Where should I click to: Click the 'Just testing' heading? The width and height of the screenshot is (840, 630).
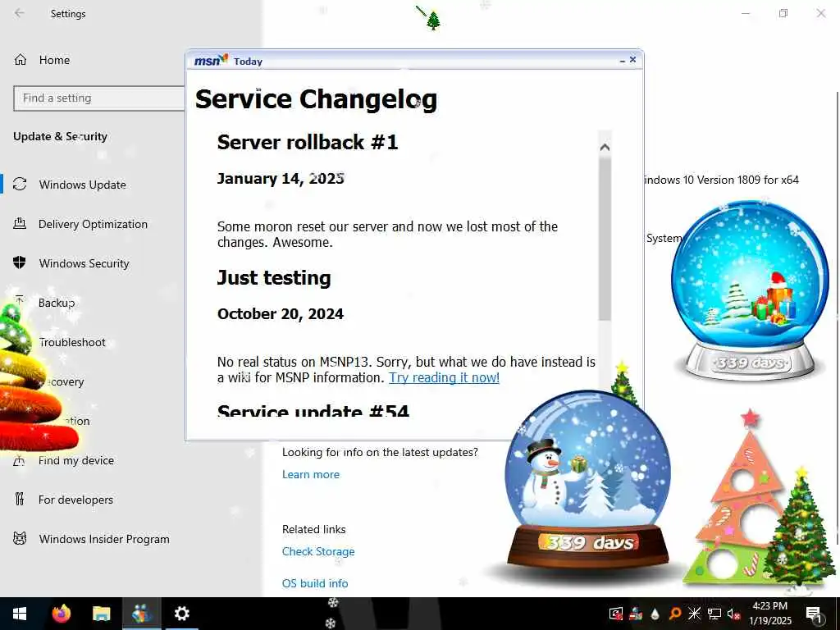tap(274, 277)
